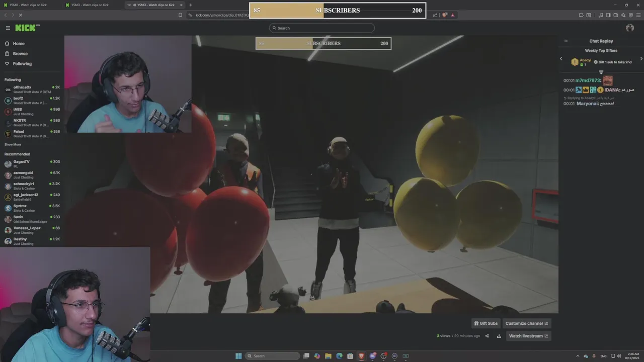This screenshot has height=362, width=644.
Task: Open brof2 channel in Following
Action: [32, 101]
